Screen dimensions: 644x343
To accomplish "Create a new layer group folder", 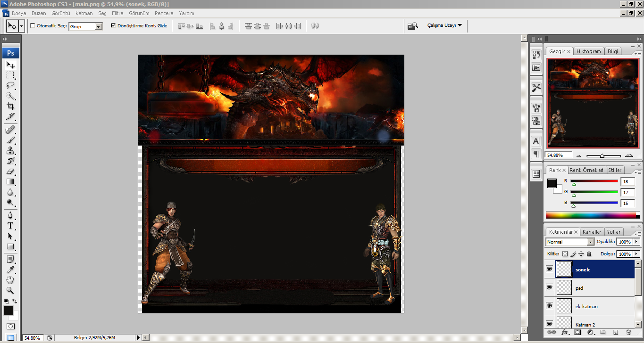I will click(603, 333).
